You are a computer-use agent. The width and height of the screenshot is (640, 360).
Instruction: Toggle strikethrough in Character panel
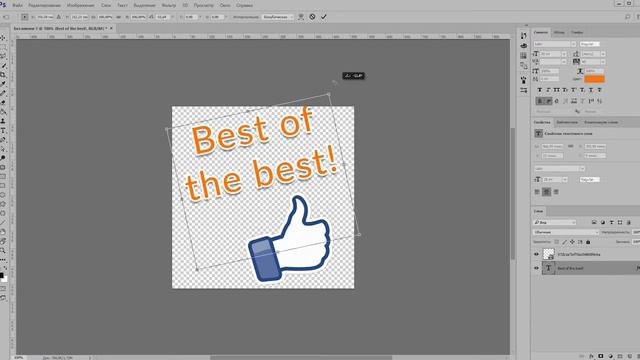(x=600, y=90)
